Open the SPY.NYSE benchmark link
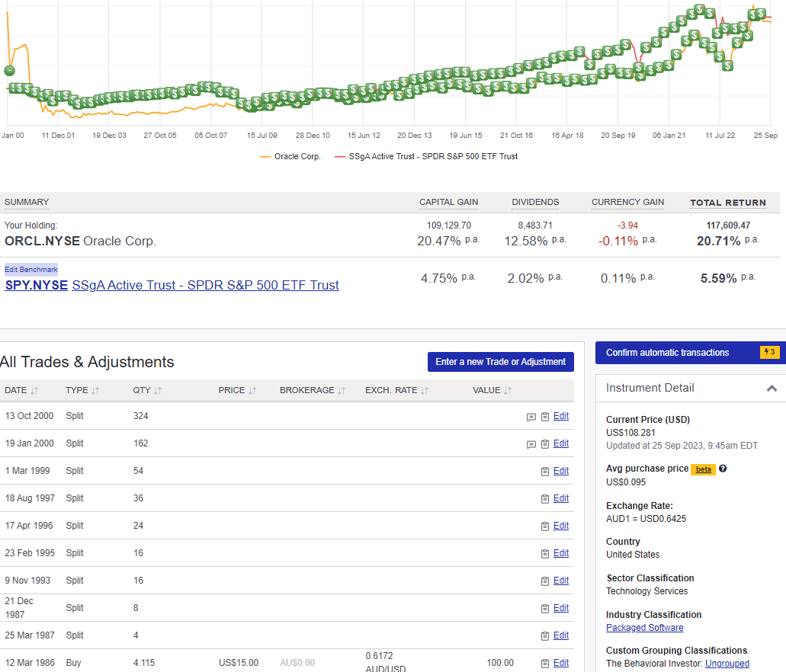The height and width of the screenshot is (672, 786). (x=36, y=285)
